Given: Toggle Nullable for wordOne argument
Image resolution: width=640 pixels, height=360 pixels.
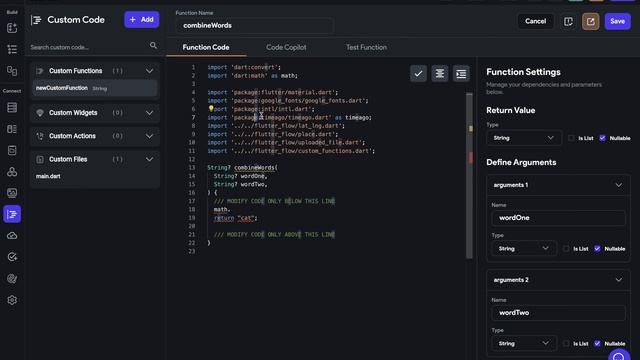Looking at the screenshot, I should 598,249.
